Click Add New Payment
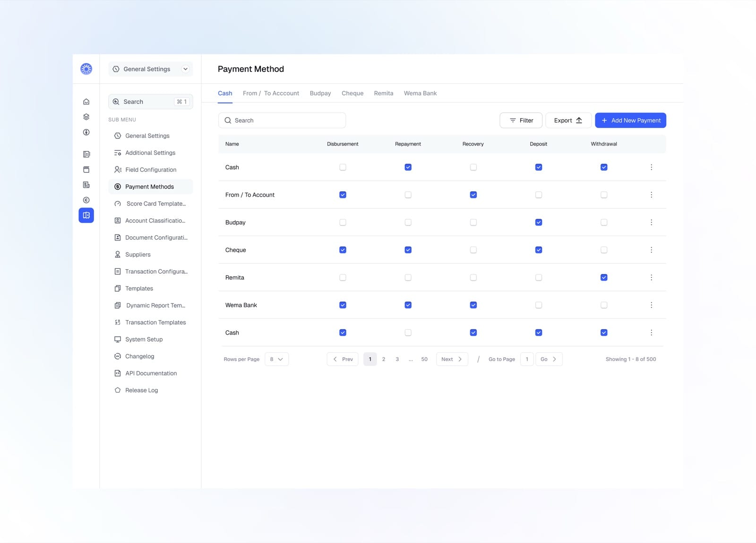The image size is (756, 543). pos(630,121)
